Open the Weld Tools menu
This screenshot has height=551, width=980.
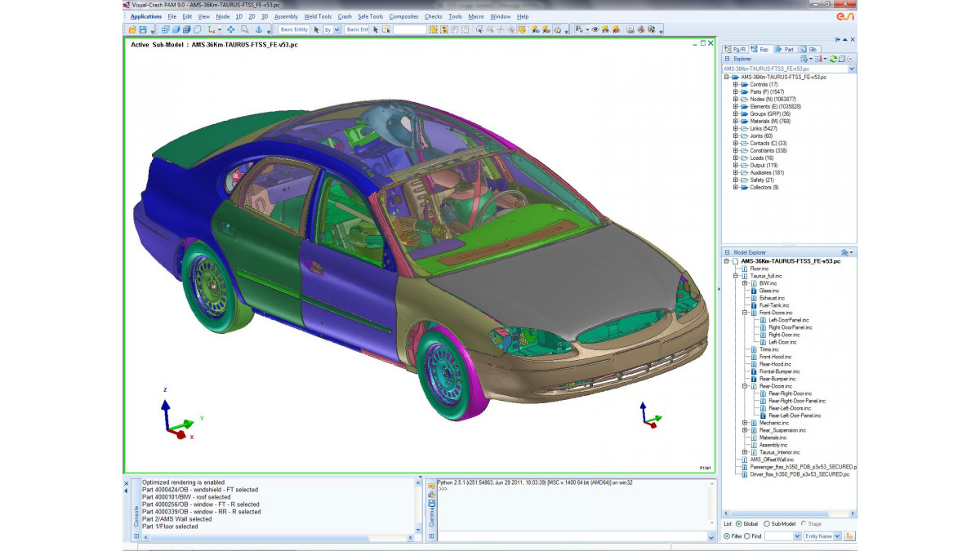point(318,16)
